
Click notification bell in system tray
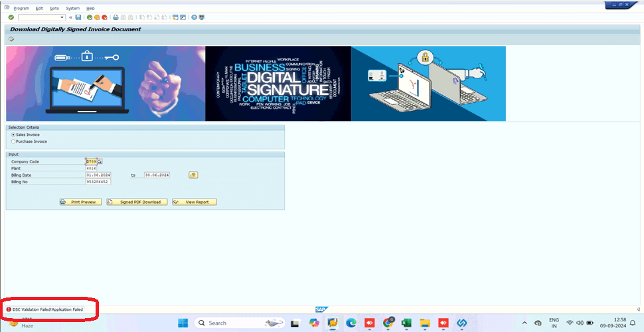pos(633,323)
